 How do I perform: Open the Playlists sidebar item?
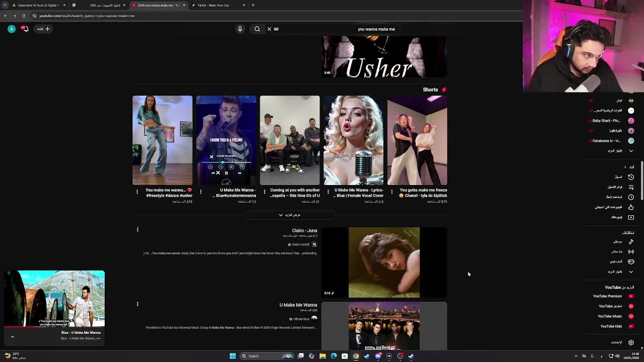(620, 187)
